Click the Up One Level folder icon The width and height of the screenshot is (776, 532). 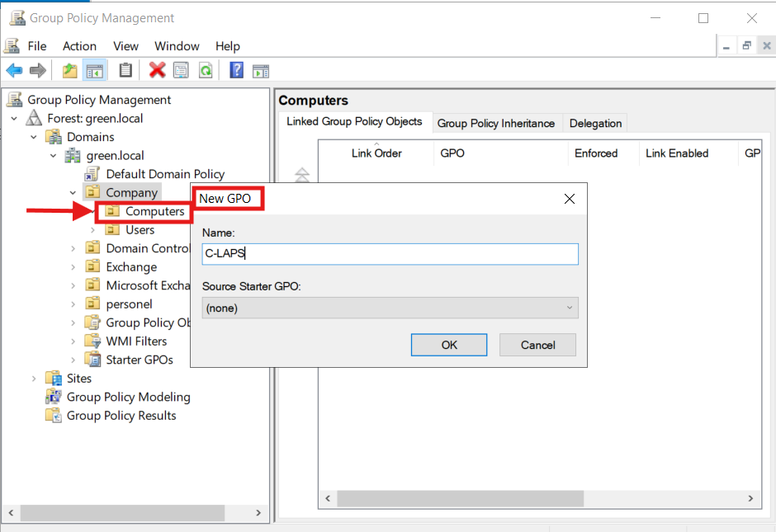tap(70, 70)
